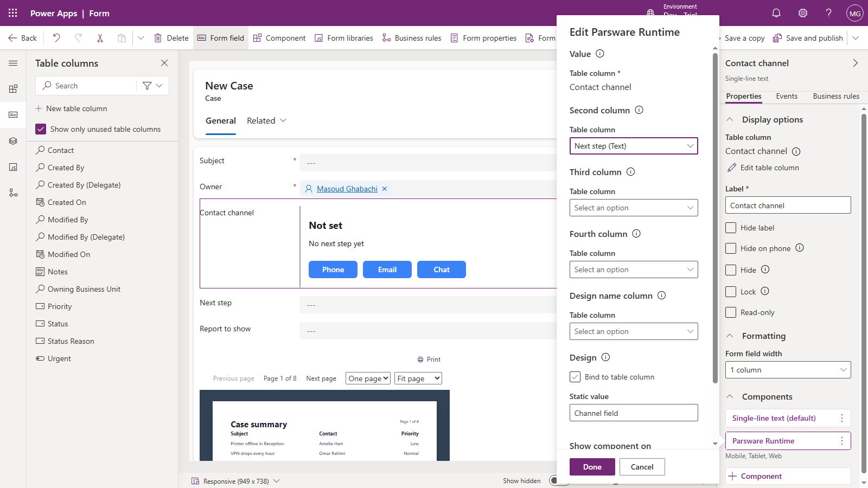Click the Static value input field

634,413
